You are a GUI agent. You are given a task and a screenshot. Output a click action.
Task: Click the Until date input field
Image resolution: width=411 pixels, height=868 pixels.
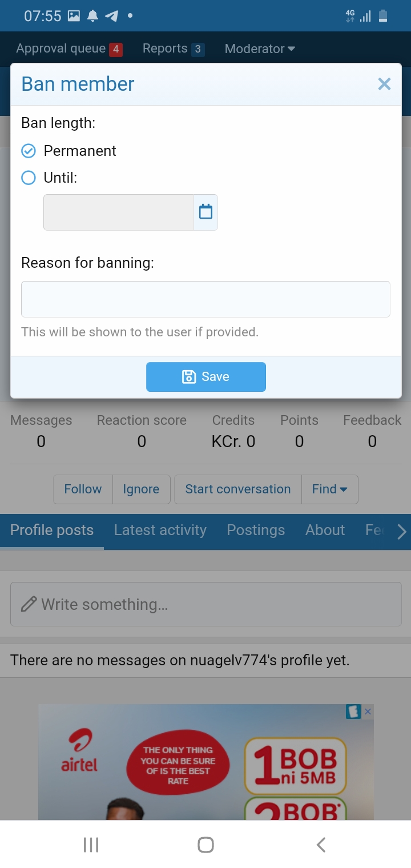coord(119,212)
